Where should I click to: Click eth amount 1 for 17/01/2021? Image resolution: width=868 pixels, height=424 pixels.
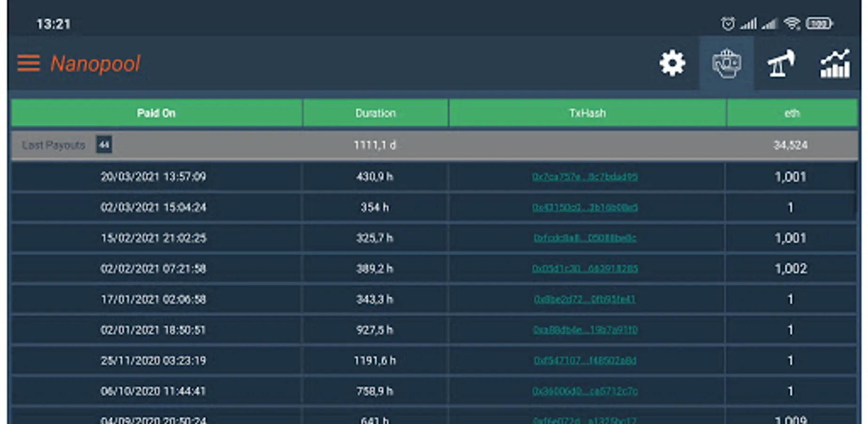coord(791,299)
